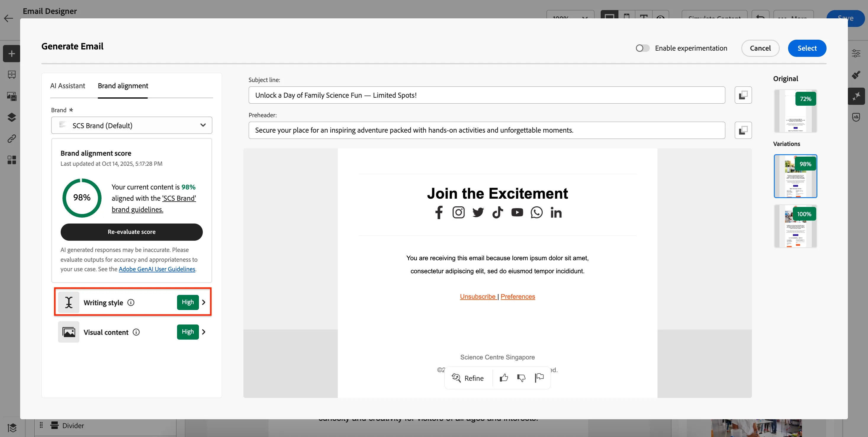Click the blue Select button
The width and height of the screenshot is (868, 437).
coord(807,48)
